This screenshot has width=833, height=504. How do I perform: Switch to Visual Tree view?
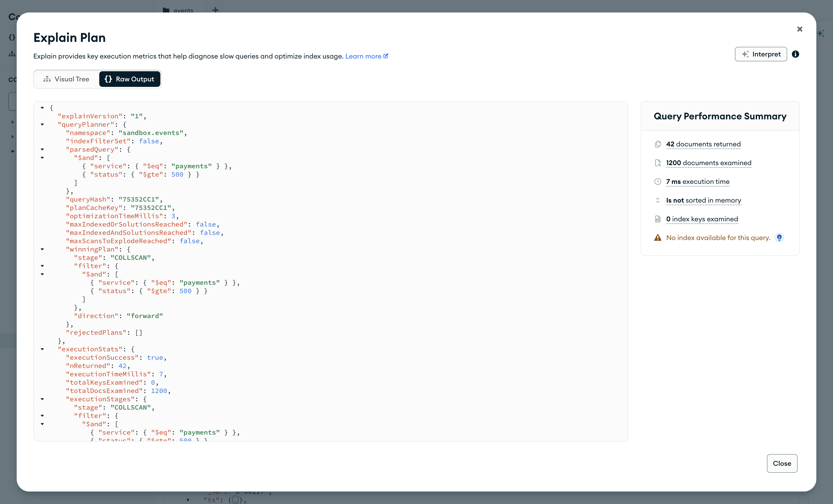(x=66, y=79)
